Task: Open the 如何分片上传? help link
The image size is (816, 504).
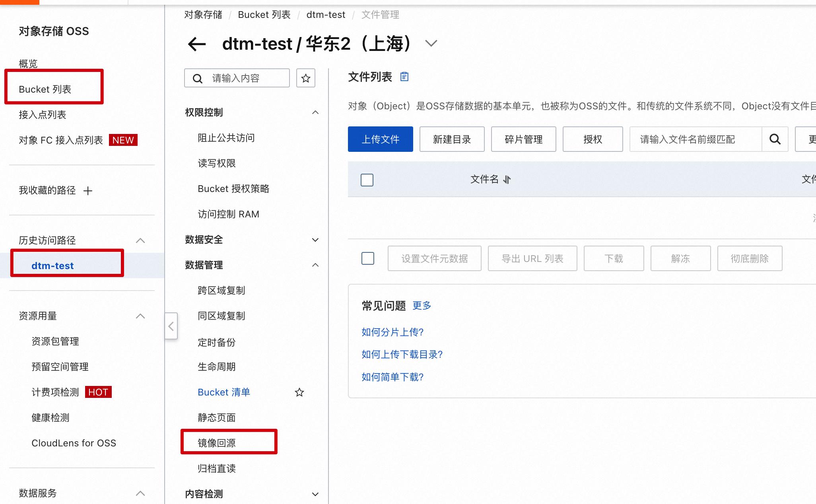Action: 392,332
